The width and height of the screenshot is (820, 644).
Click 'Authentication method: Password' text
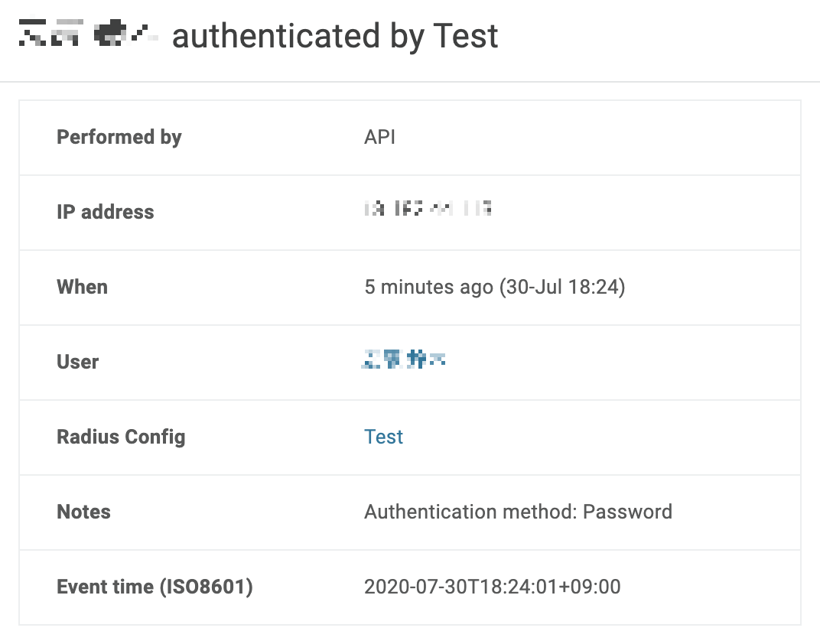pyautogui.click(x=518, y=512)
